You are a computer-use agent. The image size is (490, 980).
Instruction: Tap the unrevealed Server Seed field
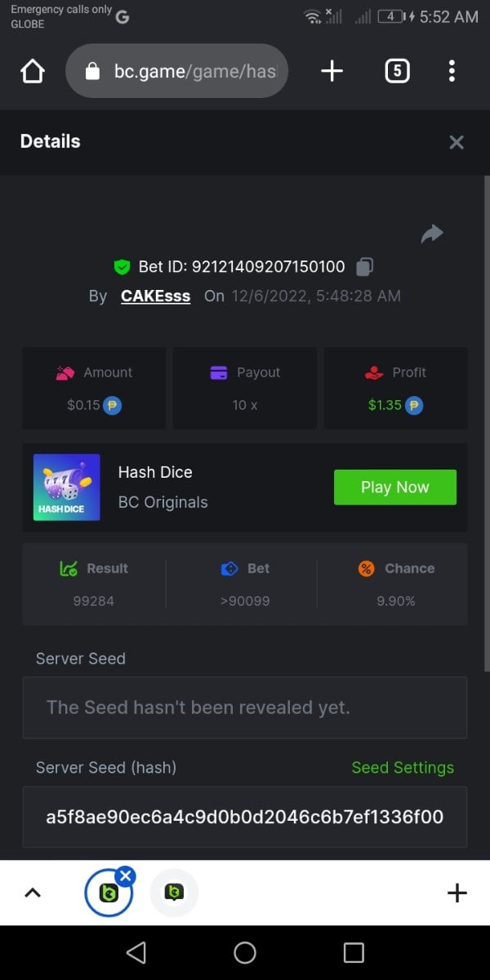[245, 707]
